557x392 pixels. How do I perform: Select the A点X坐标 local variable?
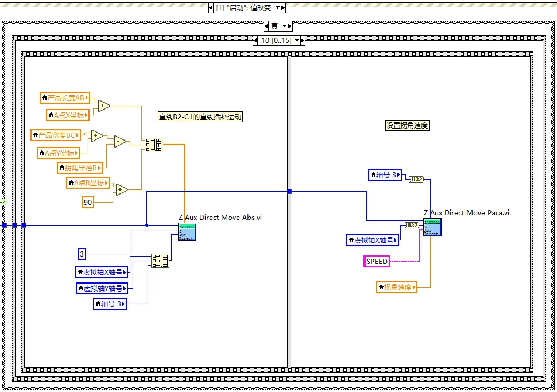[x=68, y=115]
